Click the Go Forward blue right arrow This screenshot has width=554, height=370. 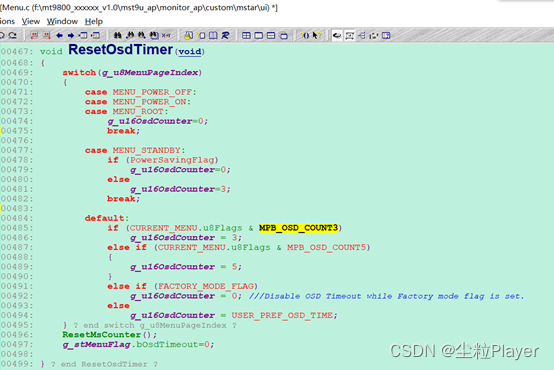[71, 35]
